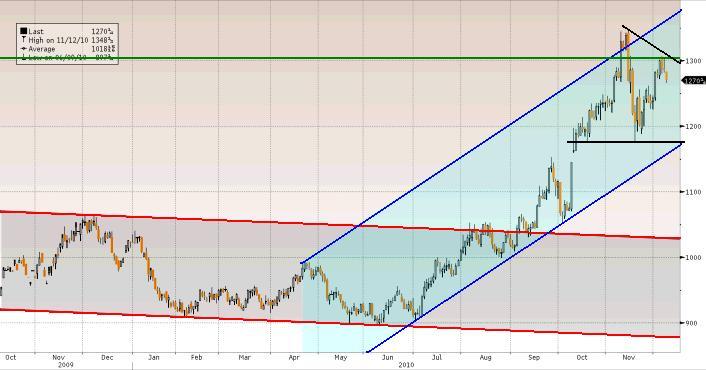Click the High marker icon in legend
Viewport: 706px width, 370px height.
point(23,40)
